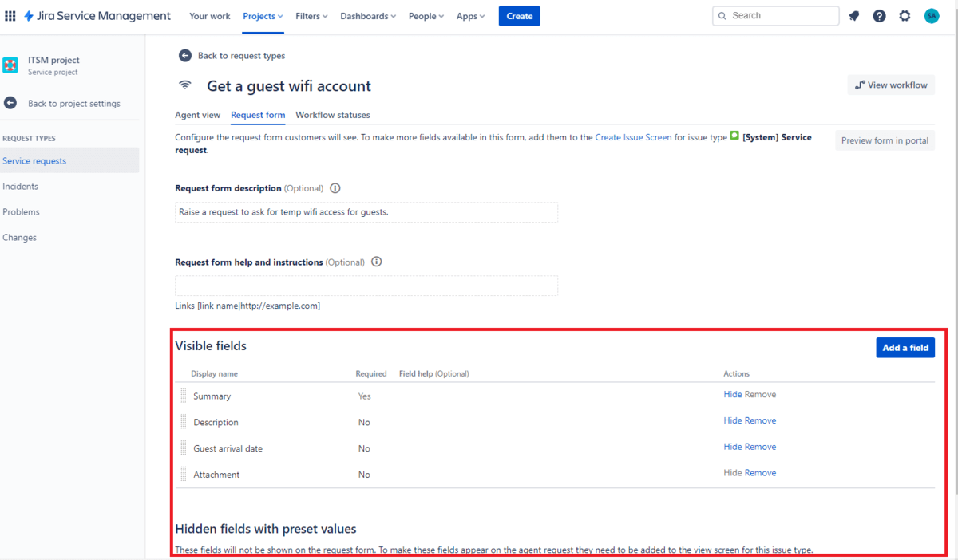
Task: Switch to the Agent view tab
Action: [x=197, y=115]
